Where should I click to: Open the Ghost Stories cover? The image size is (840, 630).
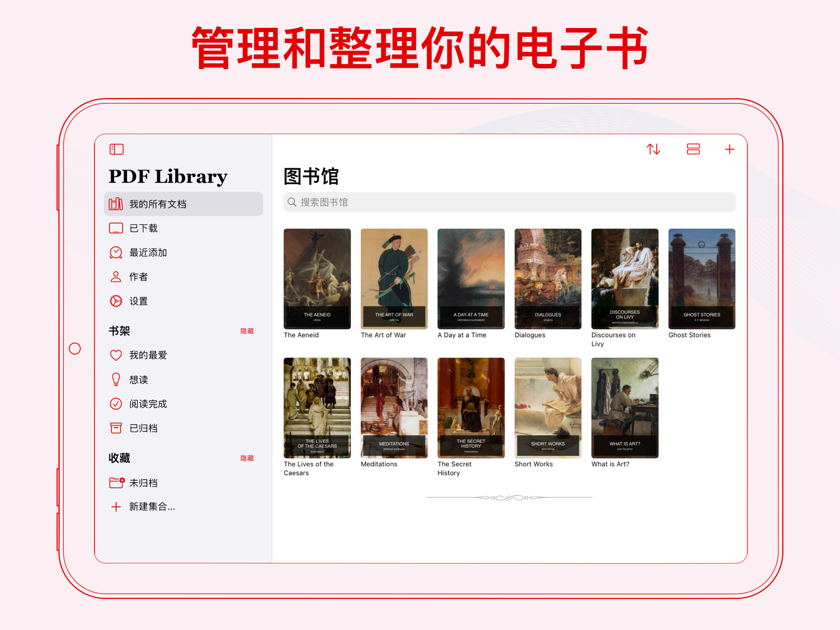[702, 278]
